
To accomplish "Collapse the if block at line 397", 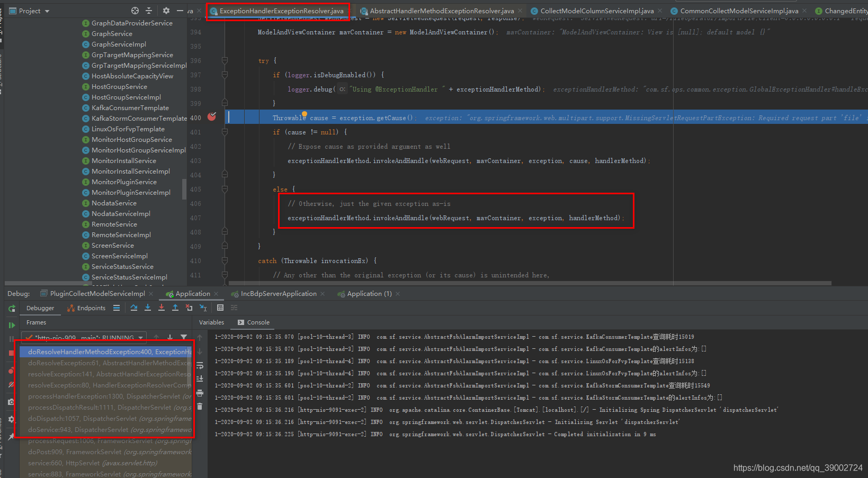I will click(x=225, y=75).
